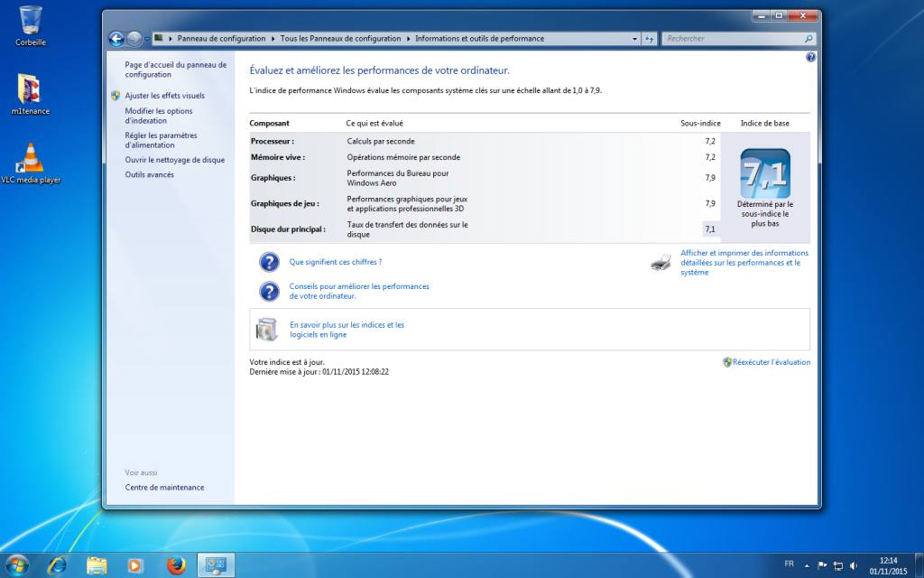Select the Graphiques de jeu row label
Image resolution: width=924 pixels, height=578 pixels.
(284, 203)
